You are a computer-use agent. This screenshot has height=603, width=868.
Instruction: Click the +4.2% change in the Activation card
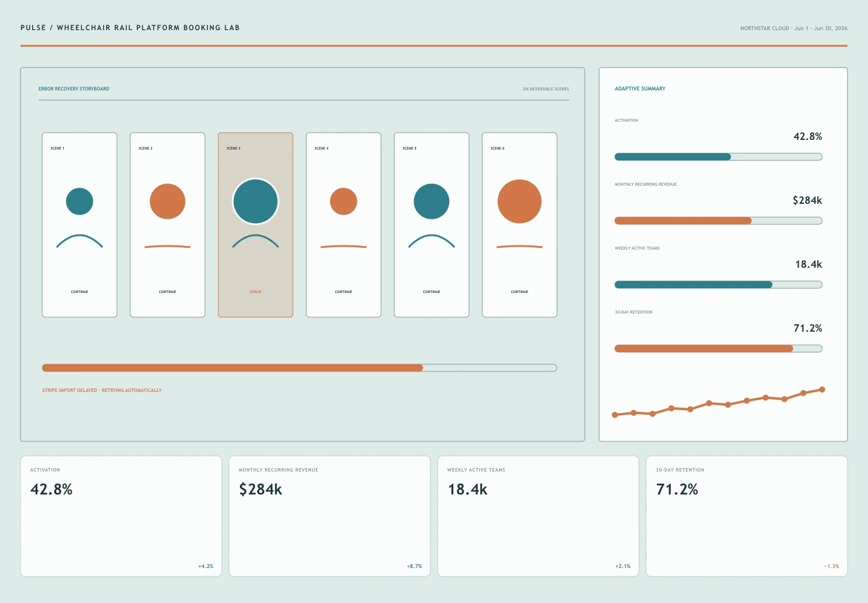(206, 566)
